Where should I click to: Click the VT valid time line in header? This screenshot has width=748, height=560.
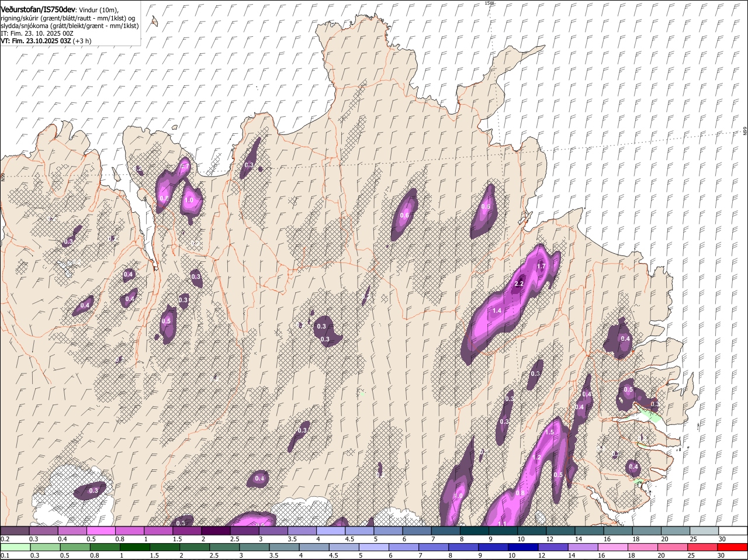click(45, 42)
